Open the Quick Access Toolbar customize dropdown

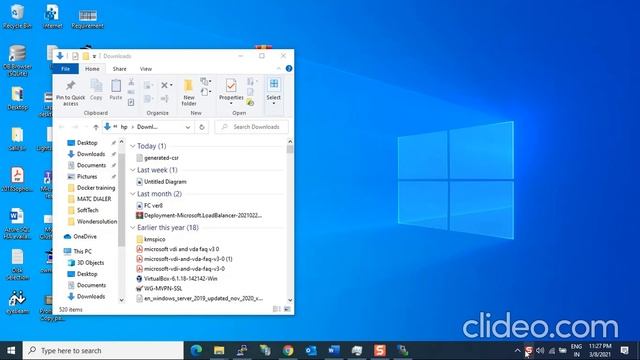click(94, 56)
